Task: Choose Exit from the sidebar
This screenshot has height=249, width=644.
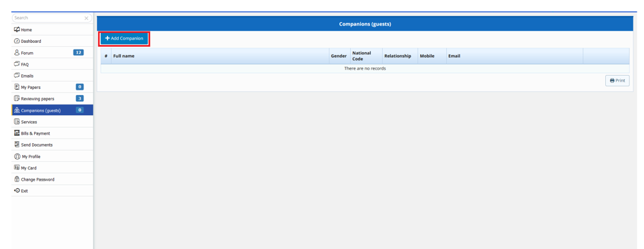Action: tap(52, 191)
